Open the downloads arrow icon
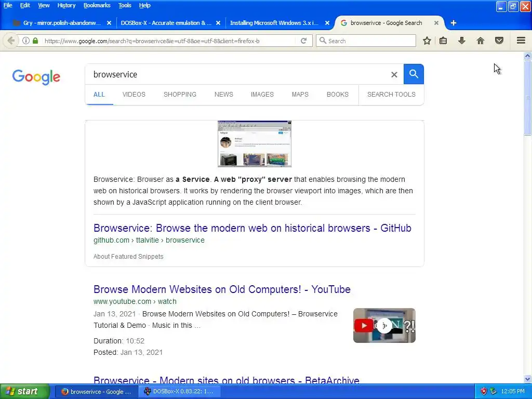 pos(462,41)
